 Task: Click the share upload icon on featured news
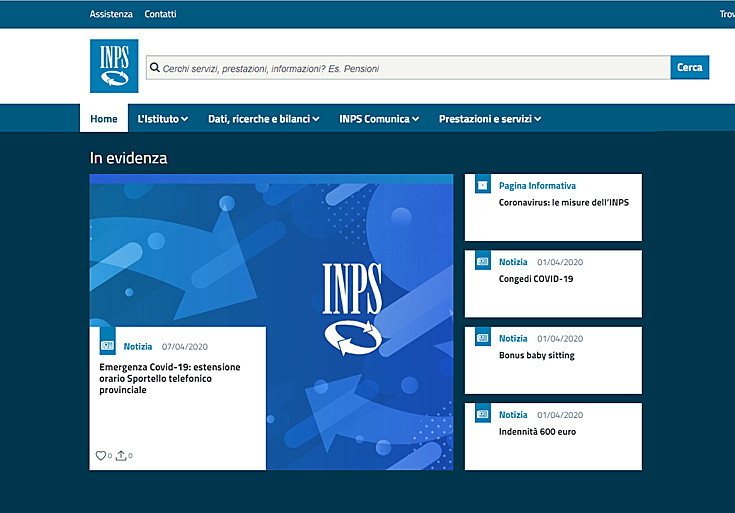click(121, 455)
